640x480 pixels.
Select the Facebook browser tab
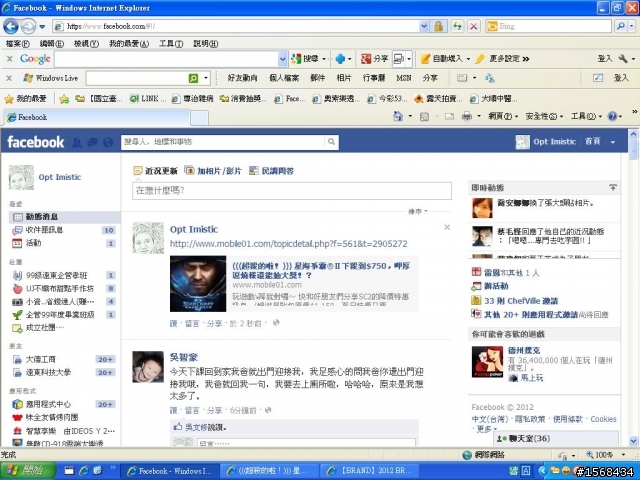click(x=96, y=118)
